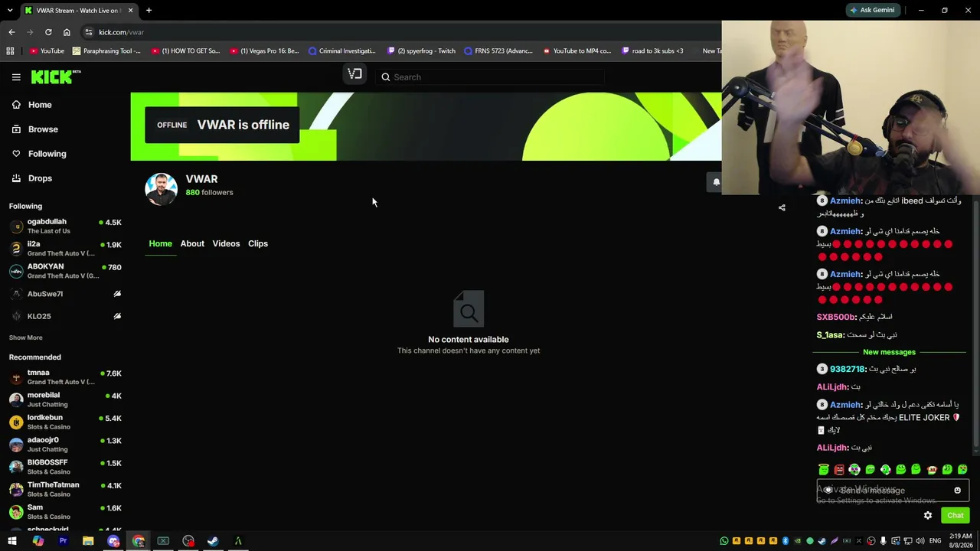The image size is (980, 551).
Task: Click the New messages chat divider
Action: 889,352
